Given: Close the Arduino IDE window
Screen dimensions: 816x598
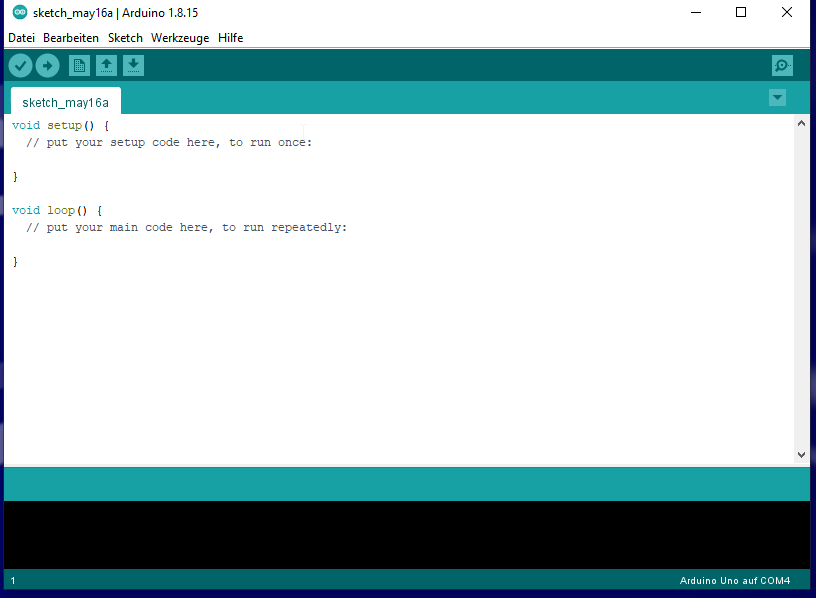Looking at the screenshot, I should (x=787, y=12).
